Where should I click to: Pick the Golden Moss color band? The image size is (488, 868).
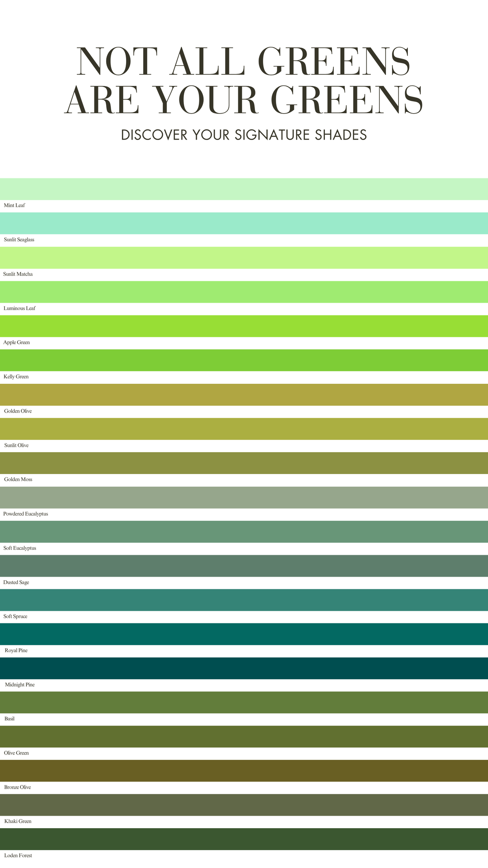pyautogui.click(x=244, y=463)
